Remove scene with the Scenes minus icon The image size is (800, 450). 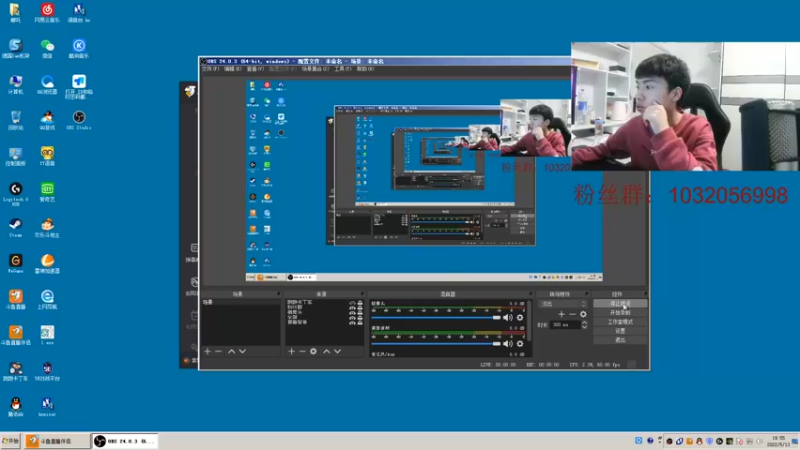(x=218, y=351)
